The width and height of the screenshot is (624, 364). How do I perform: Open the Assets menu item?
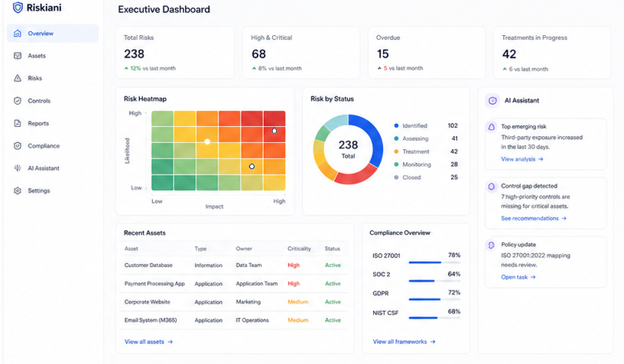click(53, 56)
